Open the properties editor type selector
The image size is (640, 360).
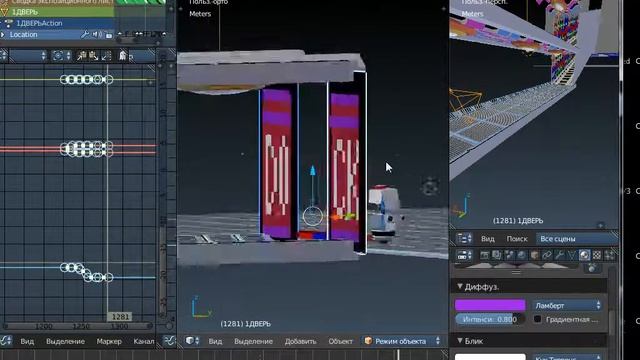(464, 256)
